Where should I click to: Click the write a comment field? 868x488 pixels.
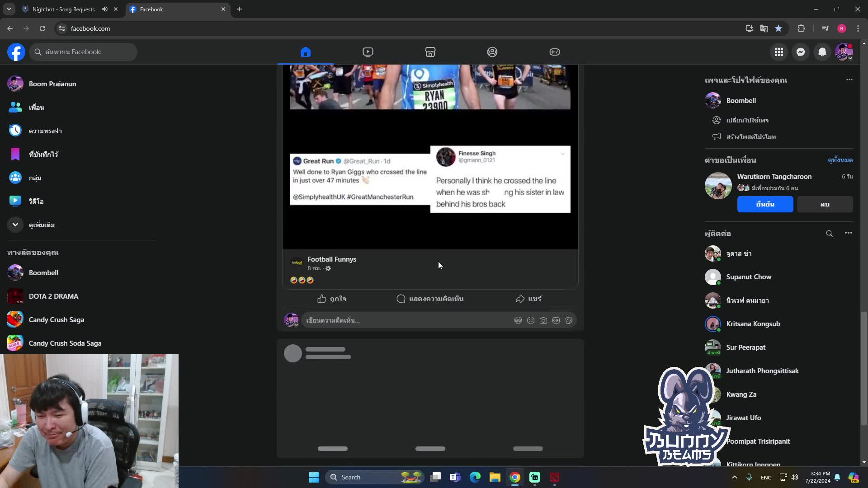point(407,320)
